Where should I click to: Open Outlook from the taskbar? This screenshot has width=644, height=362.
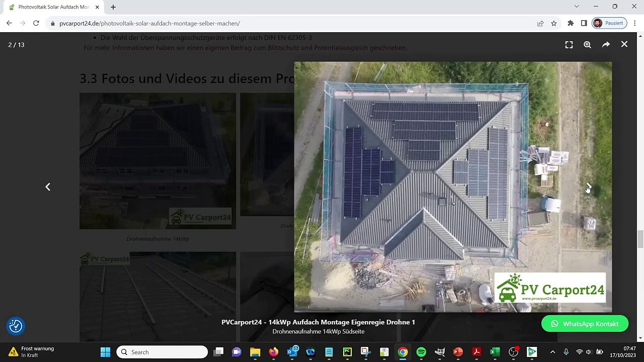(292, 352)
